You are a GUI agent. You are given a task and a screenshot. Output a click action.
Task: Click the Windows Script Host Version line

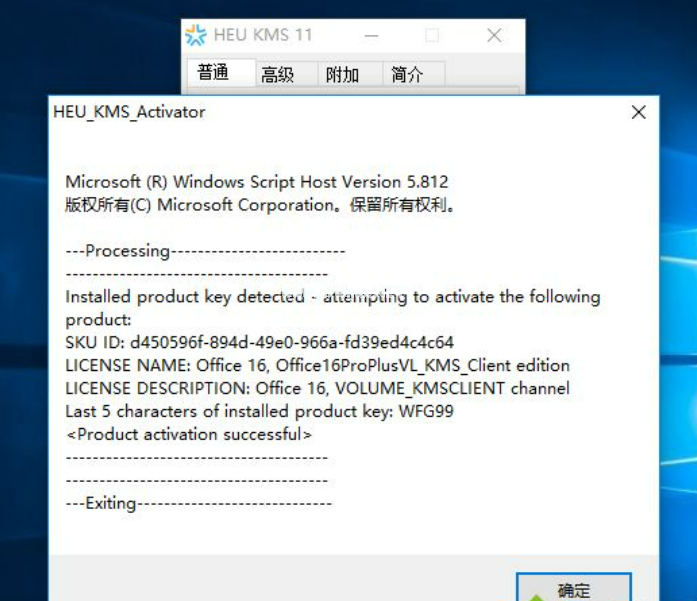[x=256, y=182]
